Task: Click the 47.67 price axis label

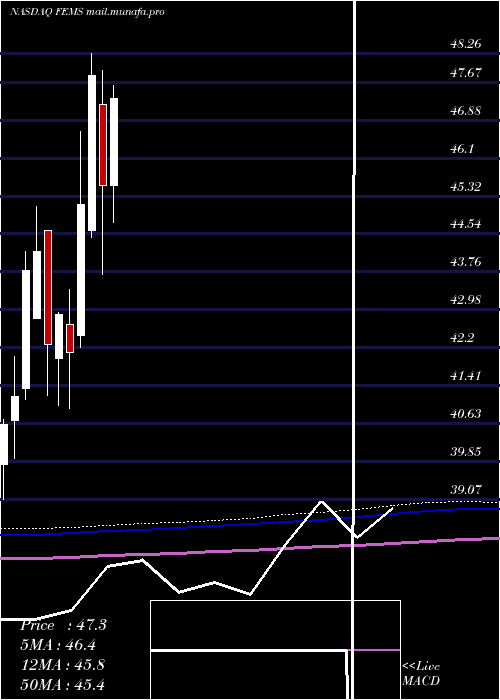Action: click(x=466, y=72)
